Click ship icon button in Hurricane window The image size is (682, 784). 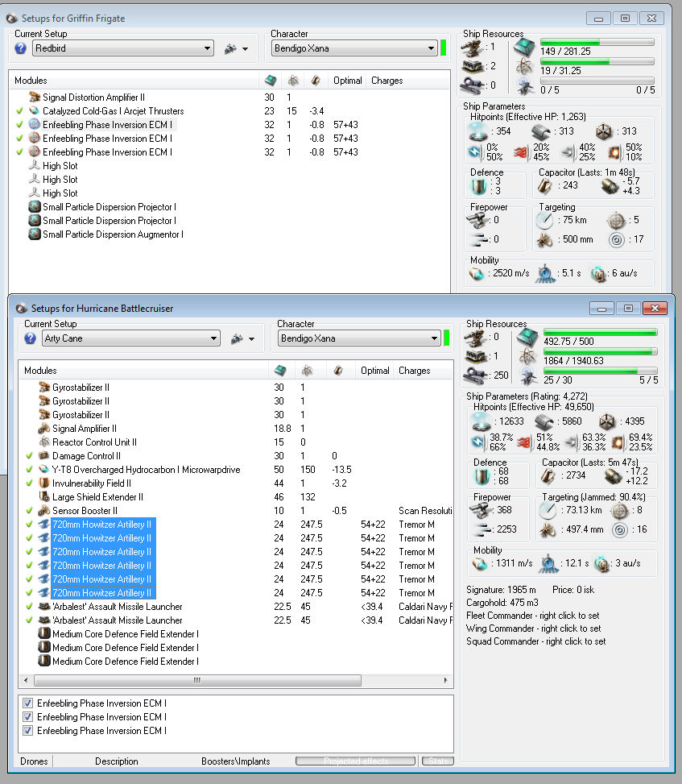tap(237, 338)
